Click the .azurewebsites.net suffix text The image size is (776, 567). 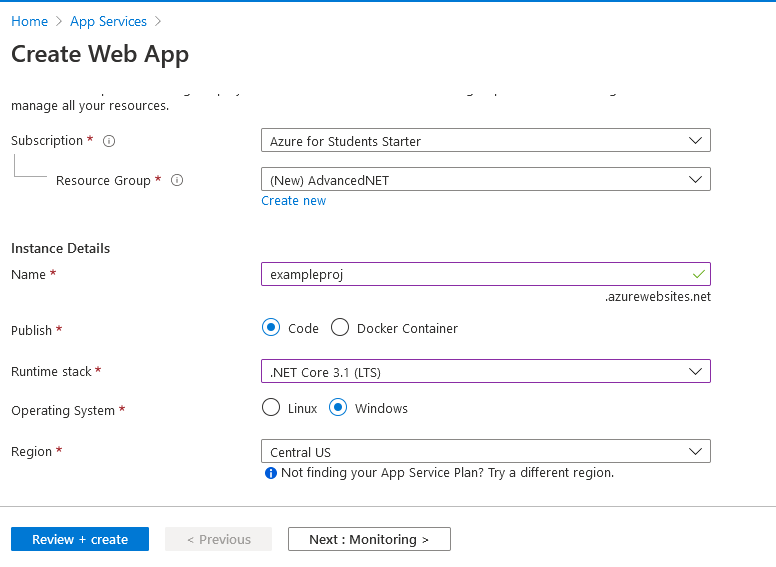pos(658,296)
